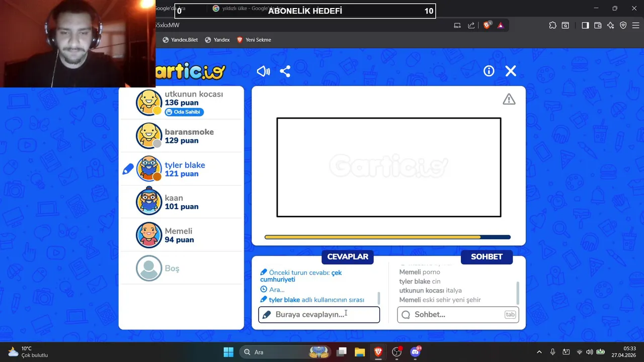
Task: Toggle the browser sidebar panel
Action: pos(585,25)
